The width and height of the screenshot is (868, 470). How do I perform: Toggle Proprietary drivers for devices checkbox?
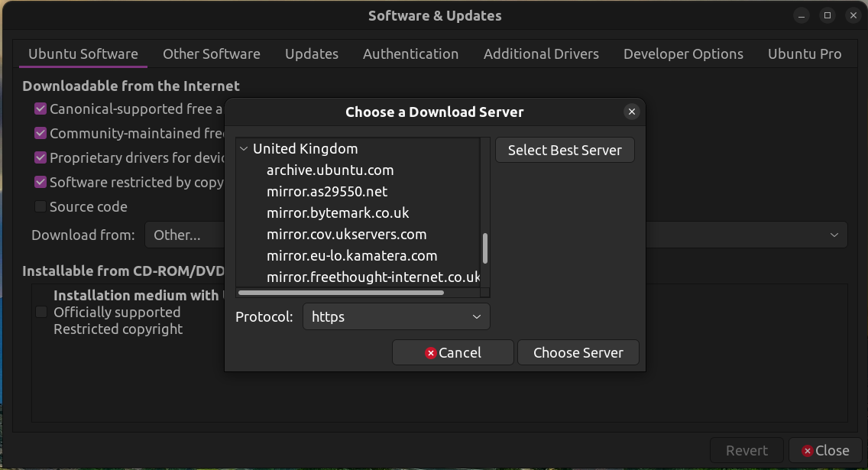point(40,158)
